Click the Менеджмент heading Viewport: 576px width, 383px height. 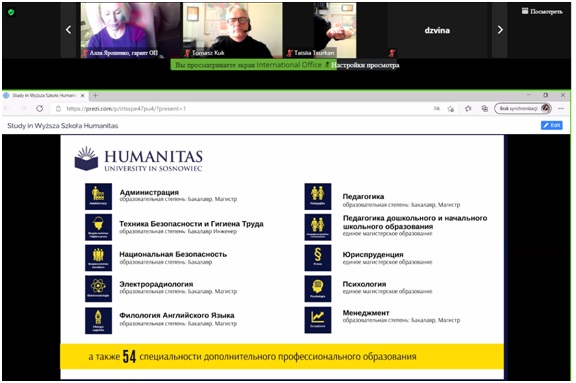pyautogui.click(x=366, y=313)
